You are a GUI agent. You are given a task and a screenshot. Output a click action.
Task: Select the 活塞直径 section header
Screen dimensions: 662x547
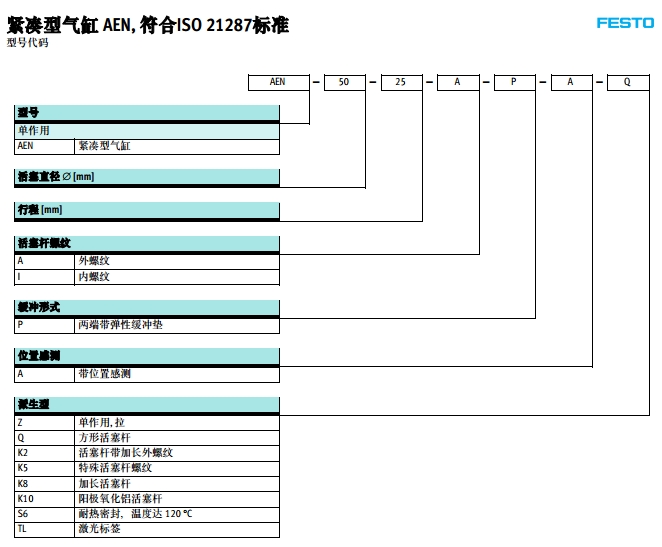point(147,177)
